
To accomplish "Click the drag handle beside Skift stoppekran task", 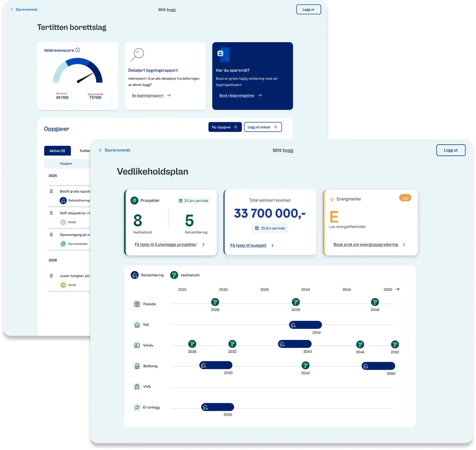I will click(51, 213).
